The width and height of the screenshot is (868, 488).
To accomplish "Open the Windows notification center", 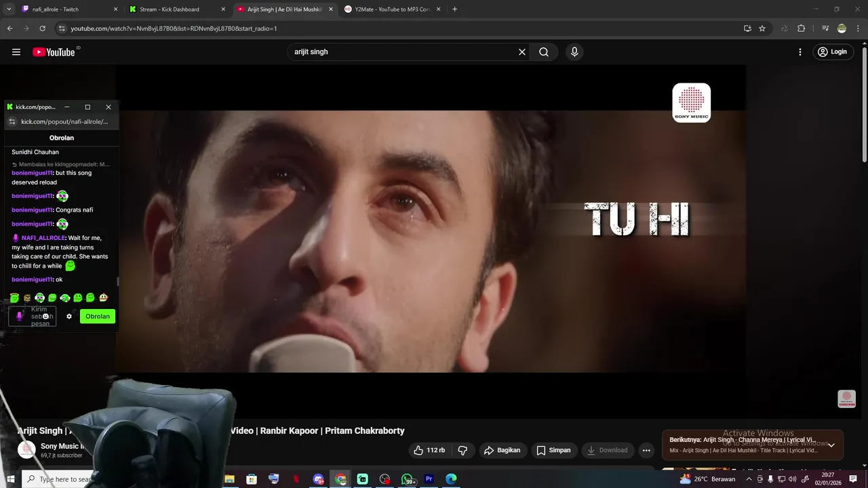I will pyautogui.click(x=854, y=479).
